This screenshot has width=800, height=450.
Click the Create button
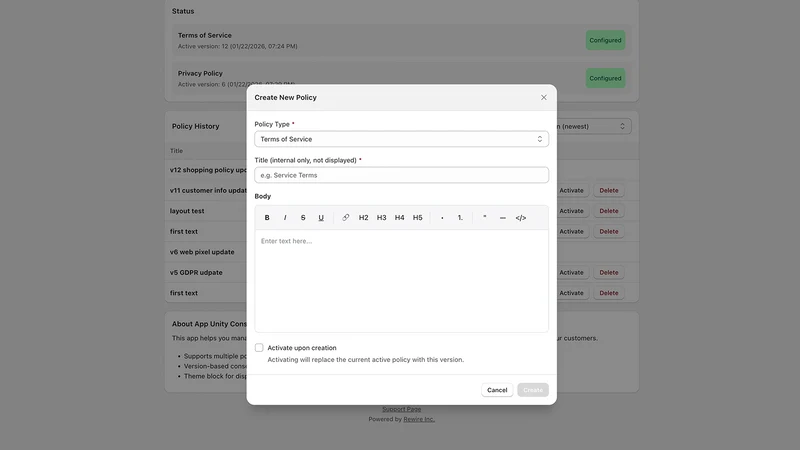click(533, 390)
